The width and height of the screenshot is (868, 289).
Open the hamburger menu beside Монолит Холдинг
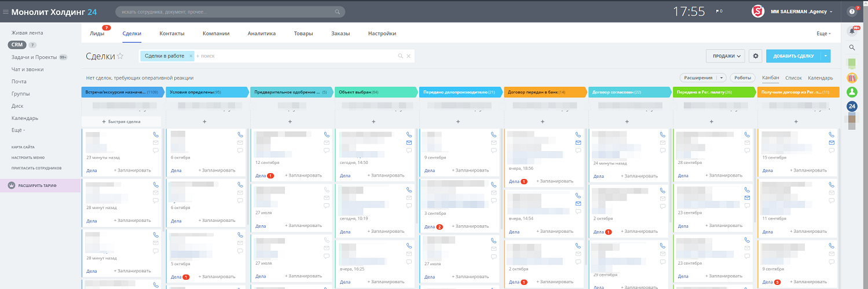pos(6,12)
